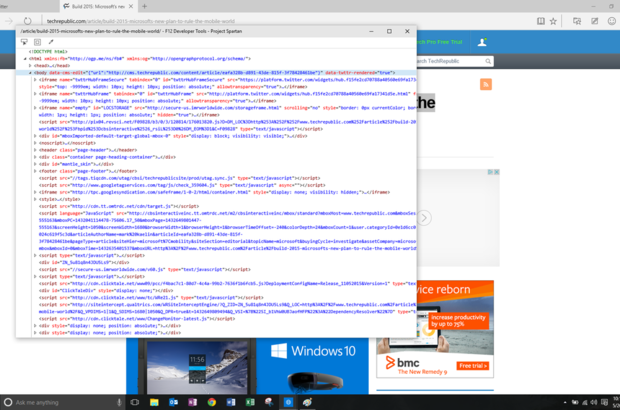Click the browser Forward arrow
620x410 pixels.
point(9,21)
